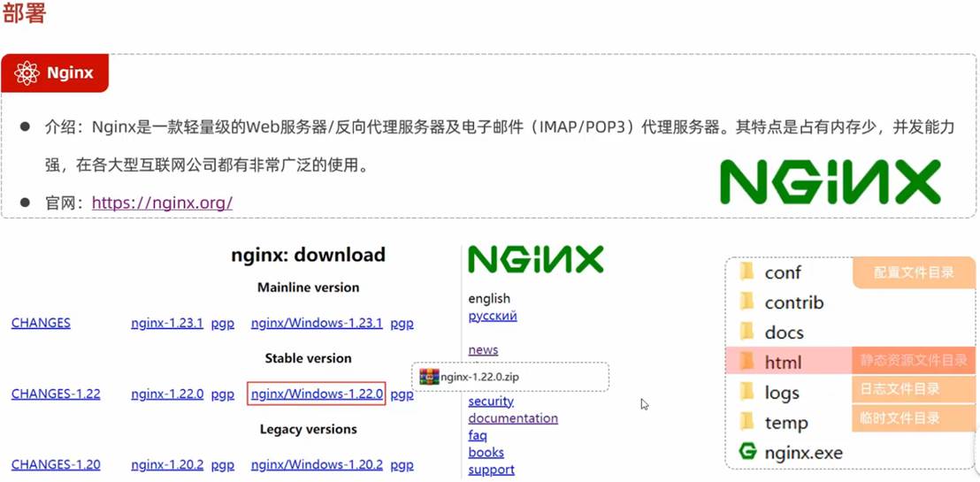The image size is (980, 482).
Task: Click the atom icon beside Nginx title
Action: (x=27, y=73)
